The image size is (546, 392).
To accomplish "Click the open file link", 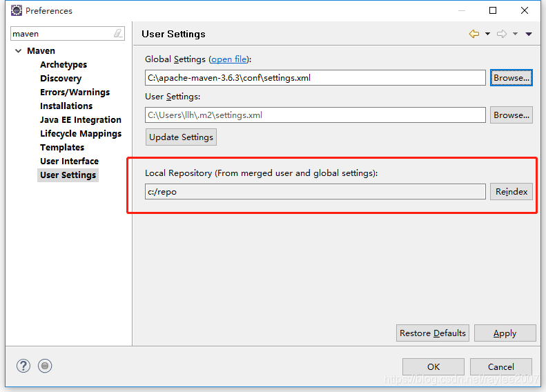I will tap(228, 59).
